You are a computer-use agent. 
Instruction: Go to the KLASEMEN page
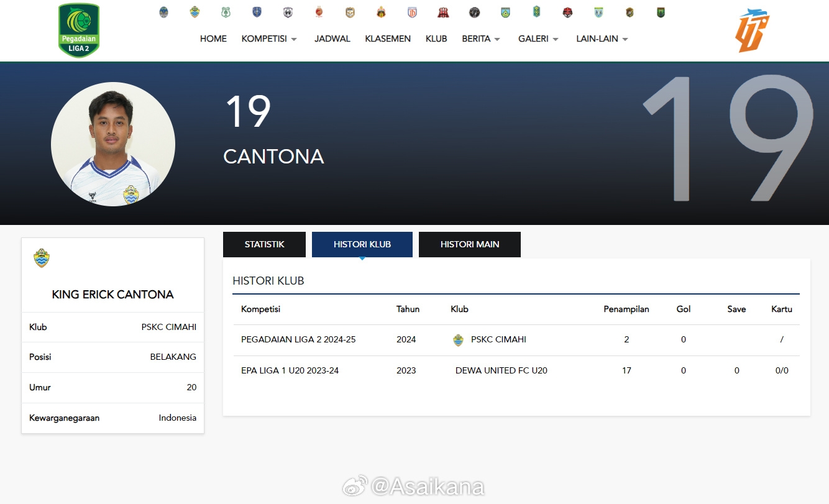[388, 39]
